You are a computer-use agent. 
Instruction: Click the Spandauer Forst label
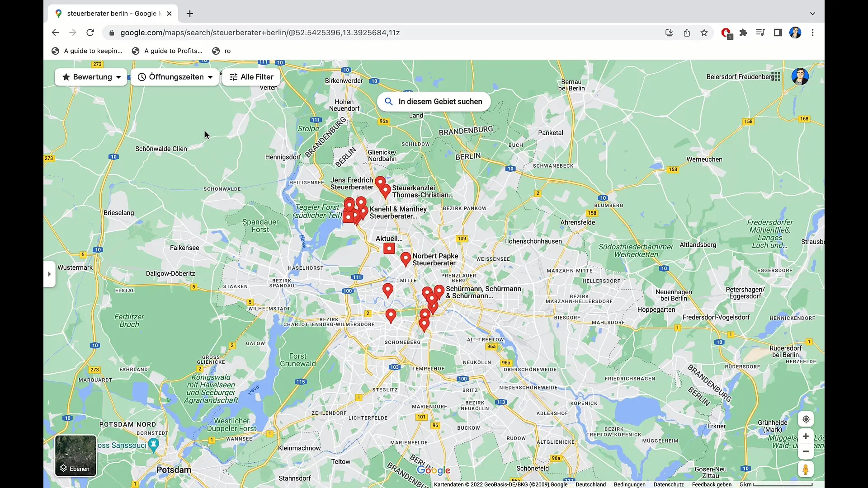tap(260, 226)
